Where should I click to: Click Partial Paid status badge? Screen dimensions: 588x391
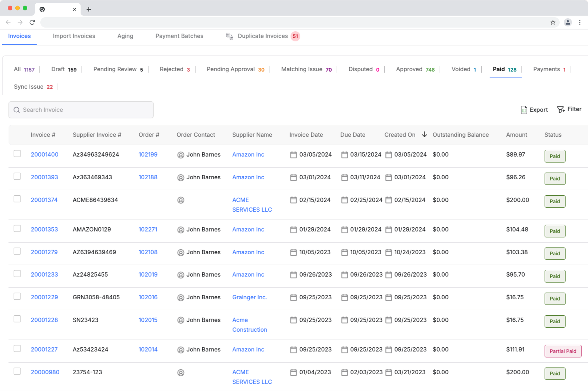563,351
